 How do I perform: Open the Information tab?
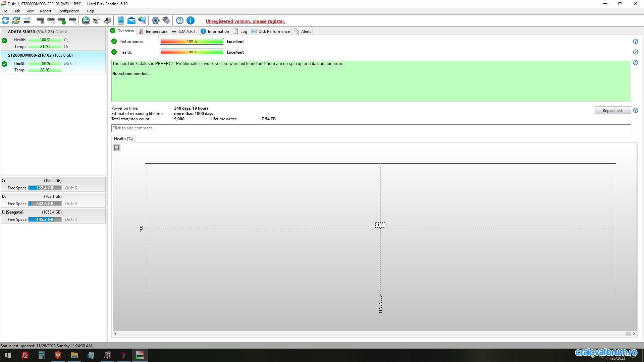[x=215, y=31]
